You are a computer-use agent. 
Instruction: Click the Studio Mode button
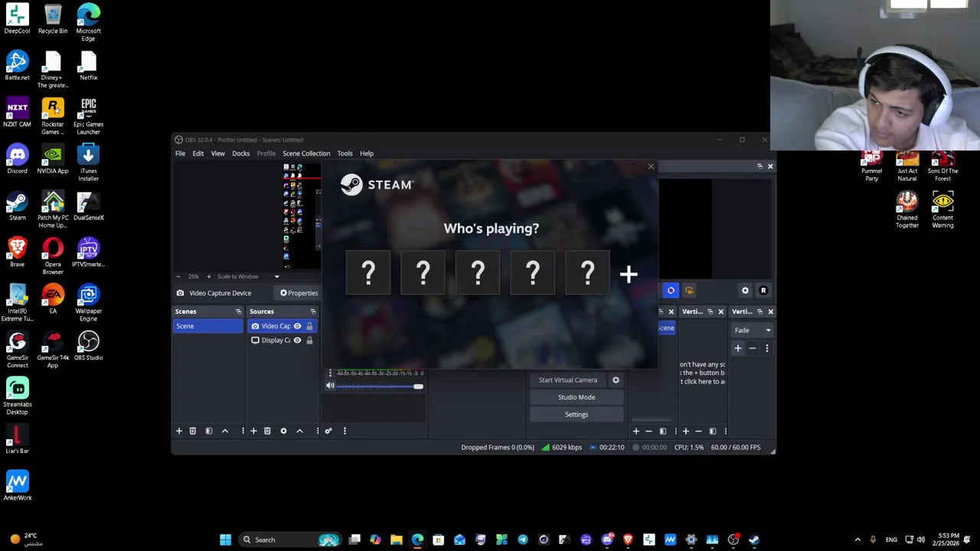[x=577, y=397]
